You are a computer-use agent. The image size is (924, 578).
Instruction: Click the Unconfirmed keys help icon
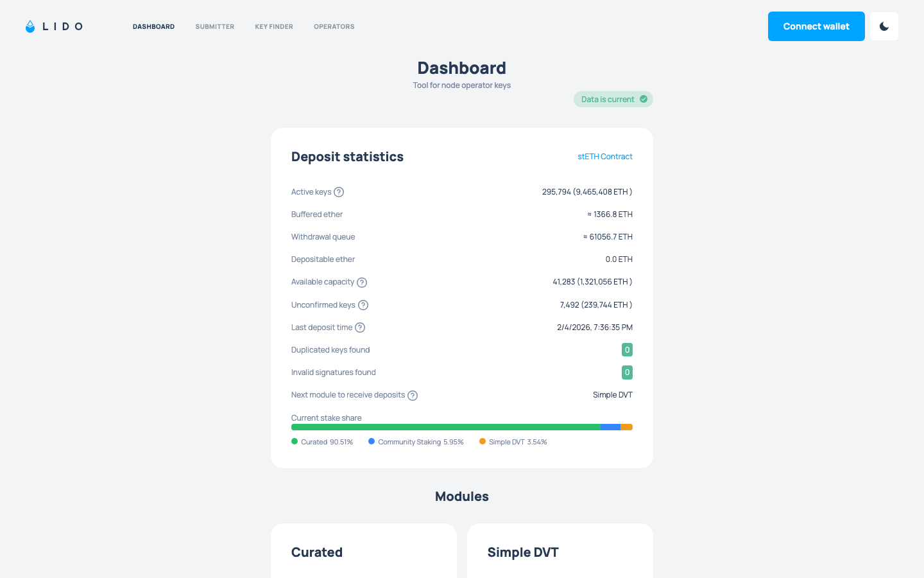point(363,305)
